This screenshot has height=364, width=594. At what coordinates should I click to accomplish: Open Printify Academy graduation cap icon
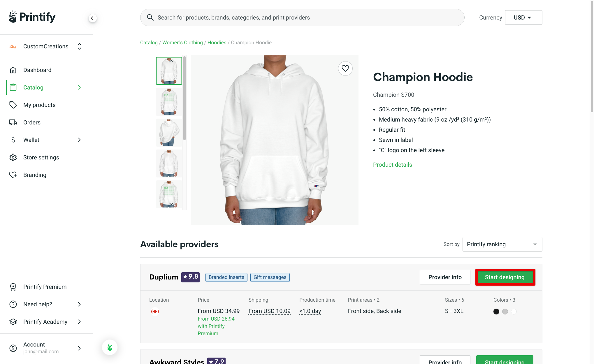point(13,322)
